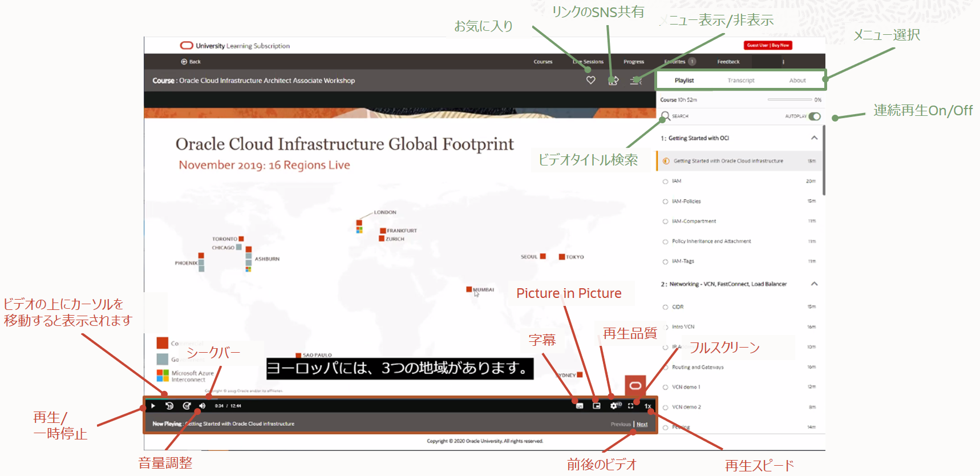Click the 0% course completion text
The image size is (980, 476).
(x=818, y=100)
